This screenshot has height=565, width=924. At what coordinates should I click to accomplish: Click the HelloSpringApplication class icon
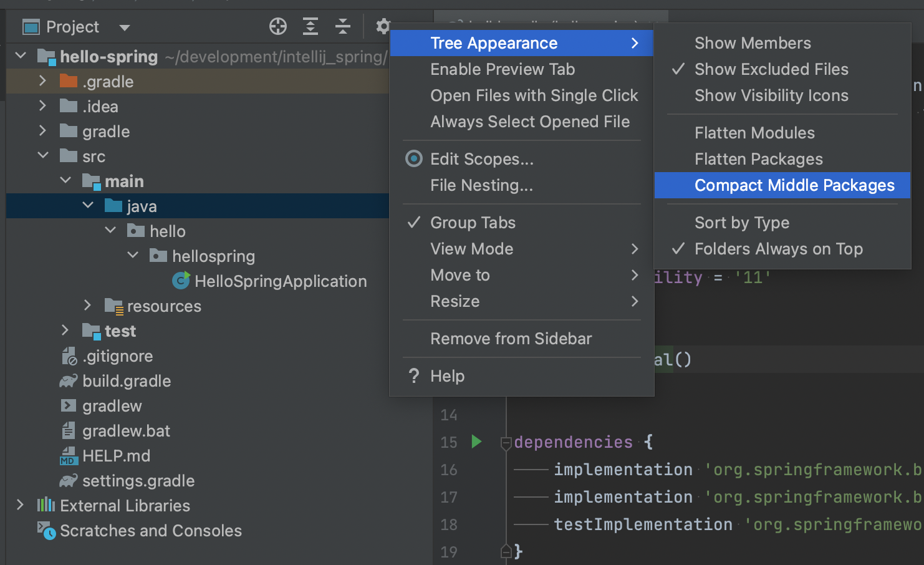point(181,281)
